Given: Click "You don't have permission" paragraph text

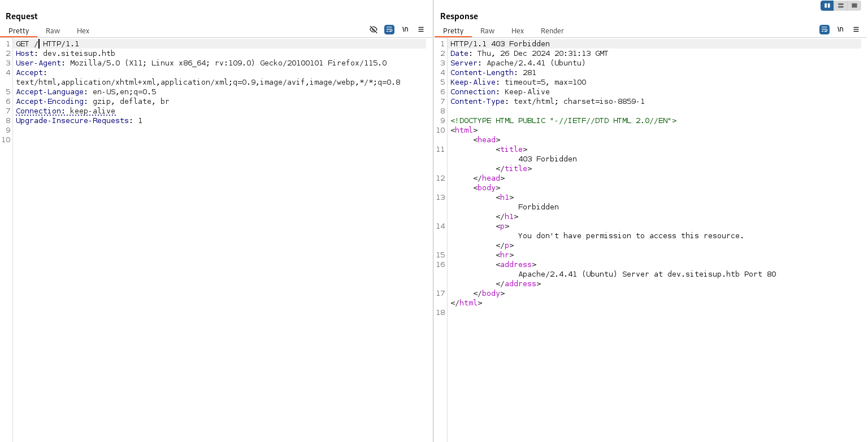Looking at the screenshot, I should (x=631, y=235).
